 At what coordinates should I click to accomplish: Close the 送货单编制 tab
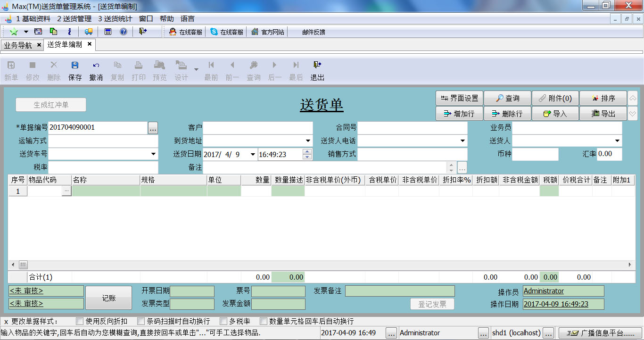[90, 44]
